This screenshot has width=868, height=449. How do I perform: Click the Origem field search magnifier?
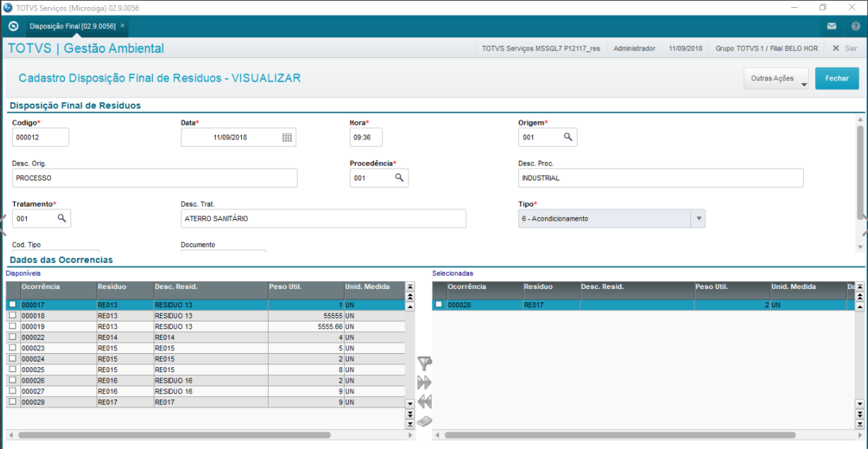(568, 137)
